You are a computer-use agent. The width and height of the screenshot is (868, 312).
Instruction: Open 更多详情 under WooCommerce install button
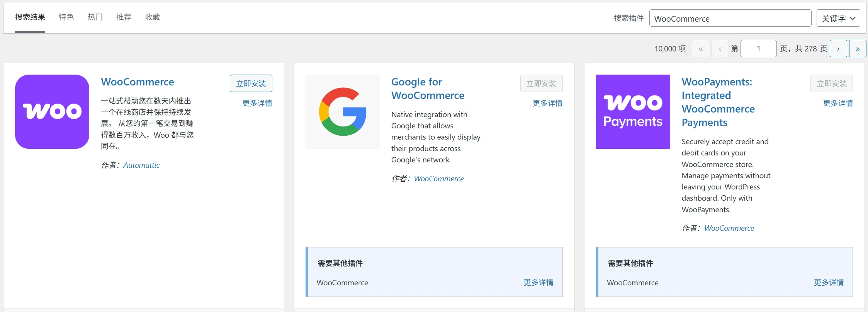coord(257,103)
